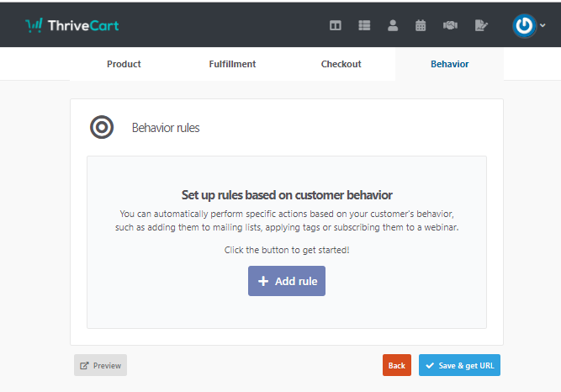Click the ThriveCart logo

tap(72, 25)
